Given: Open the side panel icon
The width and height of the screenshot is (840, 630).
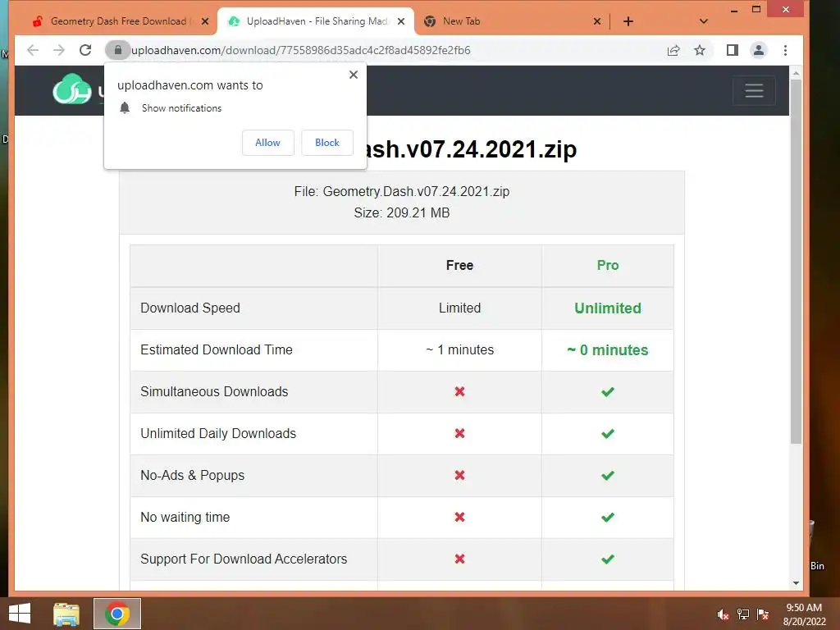Looking at the screenshot, I should 733,50.
